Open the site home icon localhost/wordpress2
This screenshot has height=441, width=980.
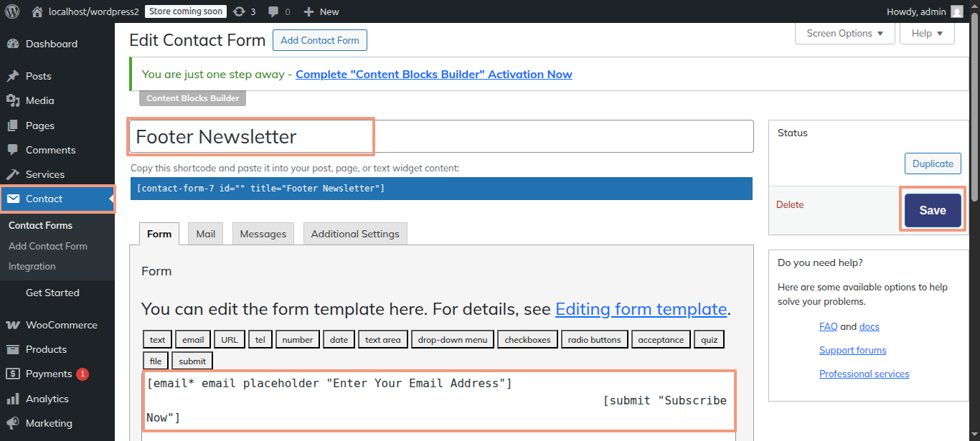(37, 11)
